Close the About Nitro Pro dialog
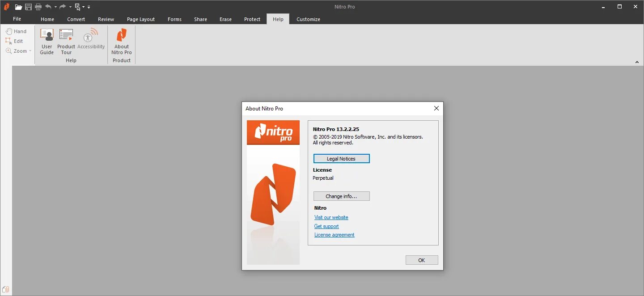Viewport: 644px width, 296px height. coord(436,108)
